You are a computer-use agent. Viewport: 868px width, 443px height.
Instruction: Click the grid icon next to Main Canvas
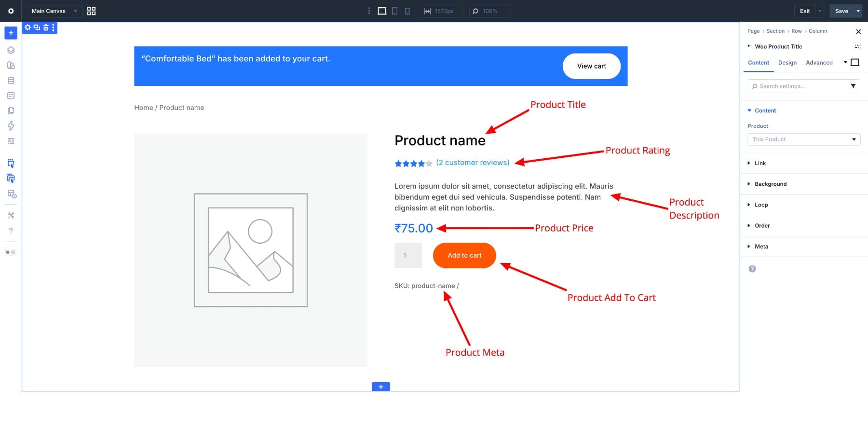[x=91, y=11]
